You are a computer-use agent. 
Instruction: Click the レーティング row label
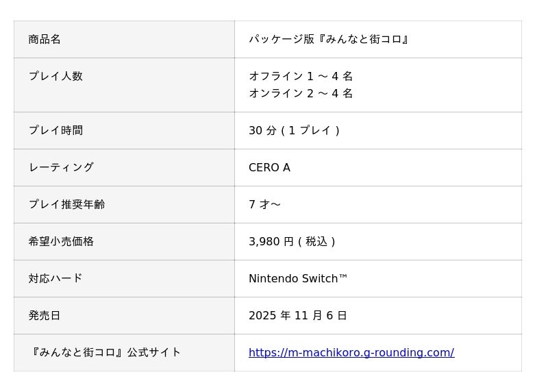click(x=61, y=168)
